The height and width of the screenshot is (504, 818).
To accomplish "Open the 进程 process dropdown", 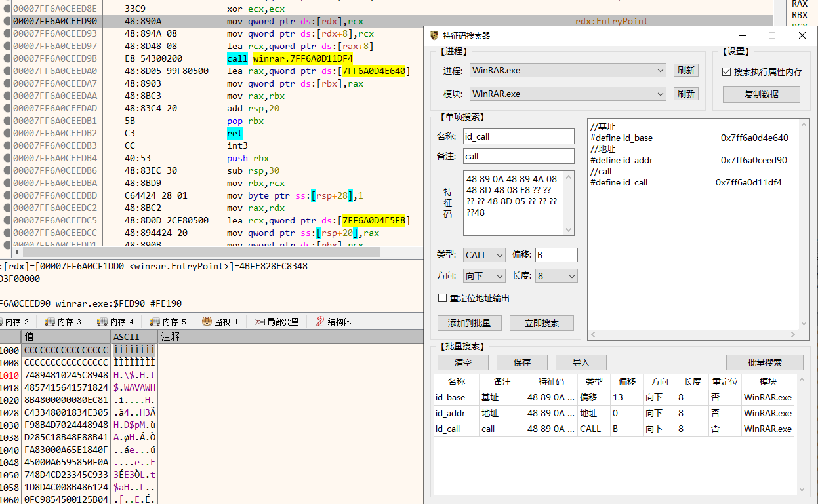I will coord(568,70).
